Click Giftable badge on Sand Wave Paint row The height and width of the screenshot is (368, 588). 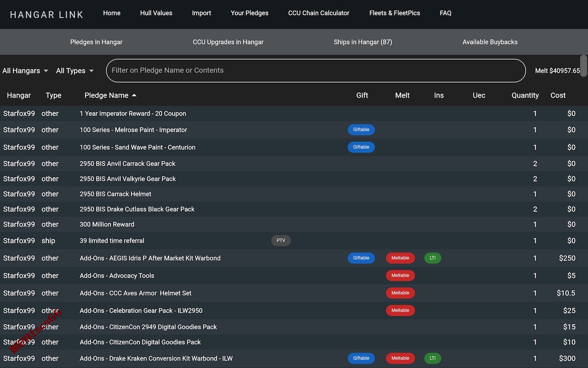click(361, 147)
